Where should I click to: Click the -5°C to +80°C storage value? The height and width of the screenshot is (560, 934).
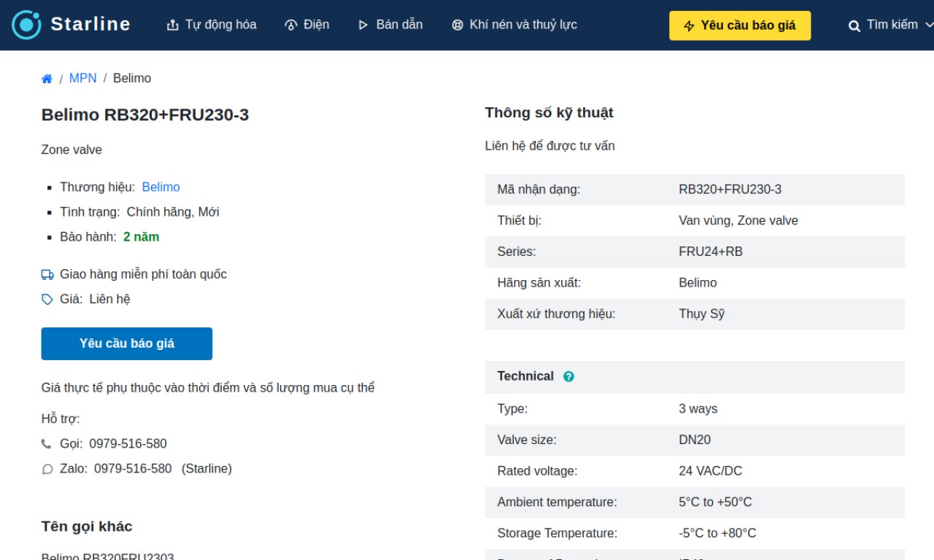[x=717, y=533]
